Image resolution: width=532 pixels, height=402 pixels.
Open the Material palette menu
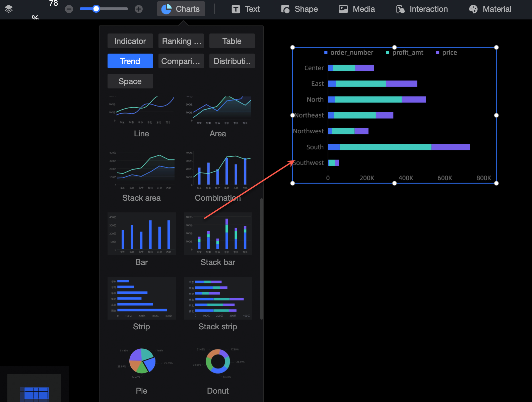(x=490, y=9)
